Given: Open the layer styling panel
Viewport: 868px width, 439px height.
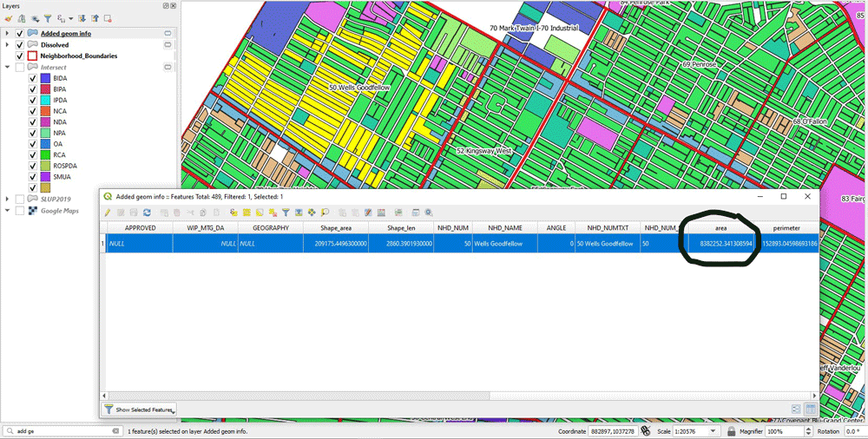Looking at the screenshot, I should point(8,19).
